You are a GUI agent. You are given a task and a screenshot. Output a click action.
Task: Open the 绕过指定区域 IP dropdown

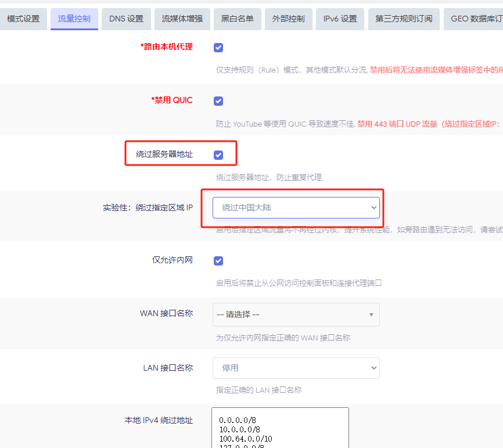(x=296, y=207)
